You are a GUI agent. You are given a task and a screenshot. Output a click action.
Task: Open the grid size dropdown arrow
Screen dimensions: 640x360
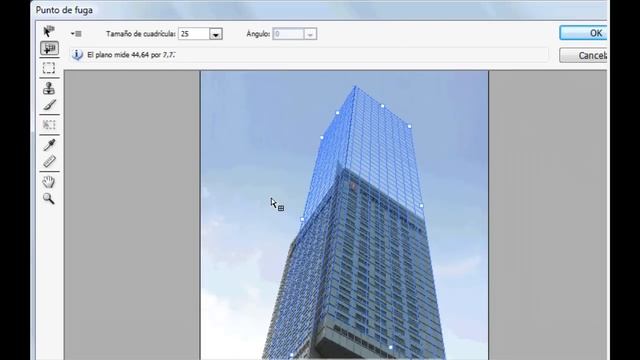216,34
